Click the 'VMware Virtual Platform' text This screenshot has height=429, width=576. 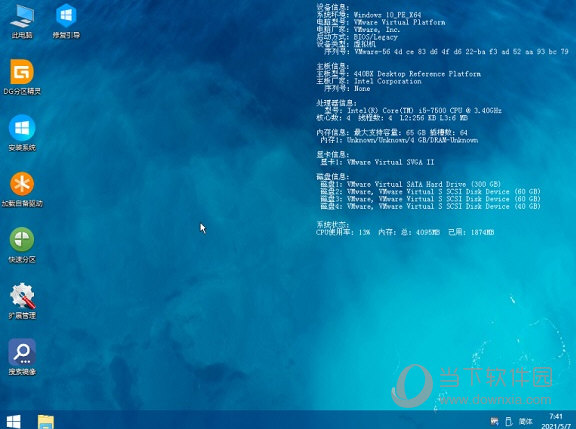(x=399, y=22)
